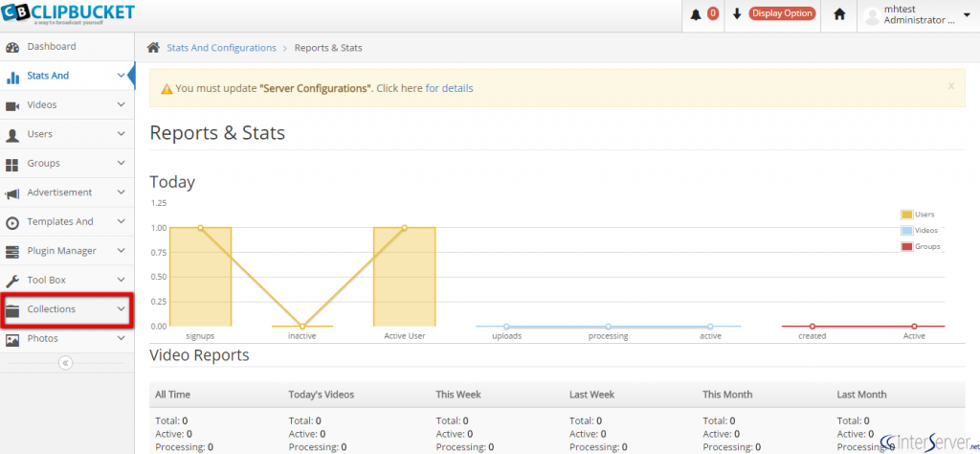Click Reports & Stats breadcrumb text
The width and height of the screenshot is (980, 454).
(328, 48)
